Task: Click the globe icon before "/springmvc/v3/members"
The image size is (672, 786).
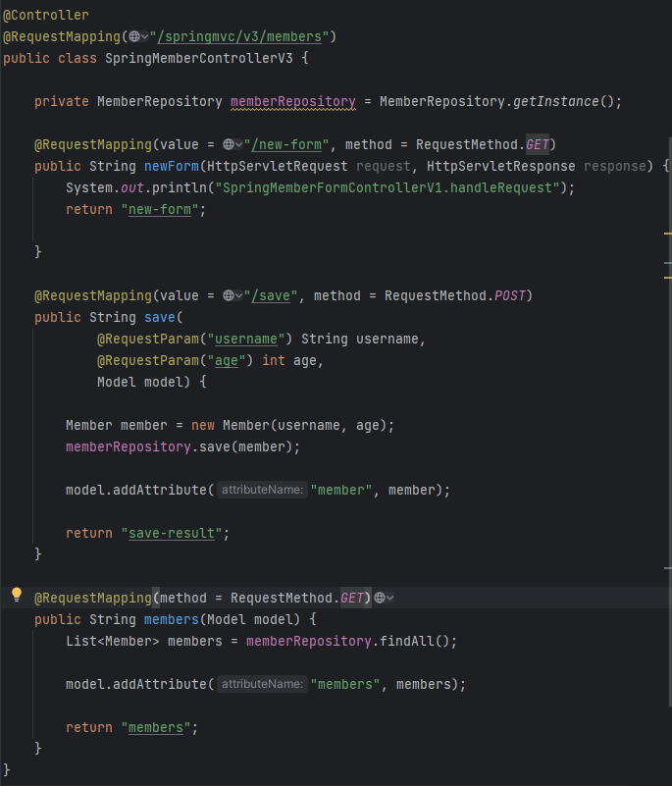Action: (133, 36)
